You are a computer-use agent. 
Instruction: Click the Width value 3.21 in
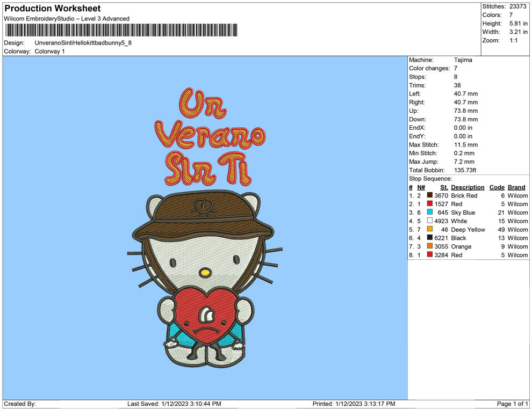[x=519, y=32]
